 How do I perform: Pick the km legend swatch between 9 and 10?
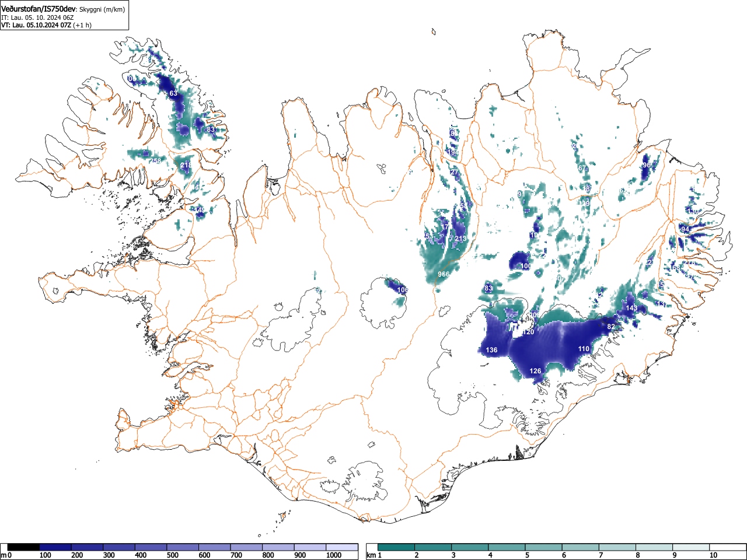tap(691, 547)
